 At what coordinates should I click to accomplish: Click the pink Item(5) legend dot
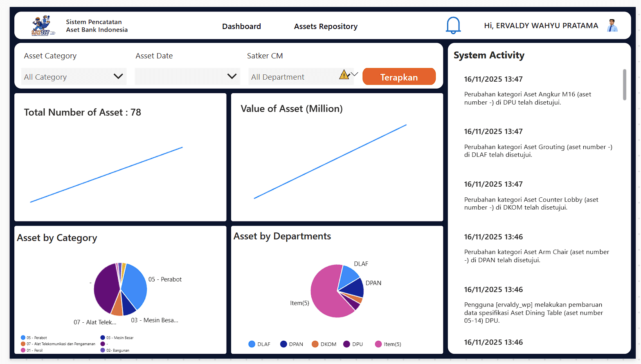pyautogui.click(x=378, y=344)
